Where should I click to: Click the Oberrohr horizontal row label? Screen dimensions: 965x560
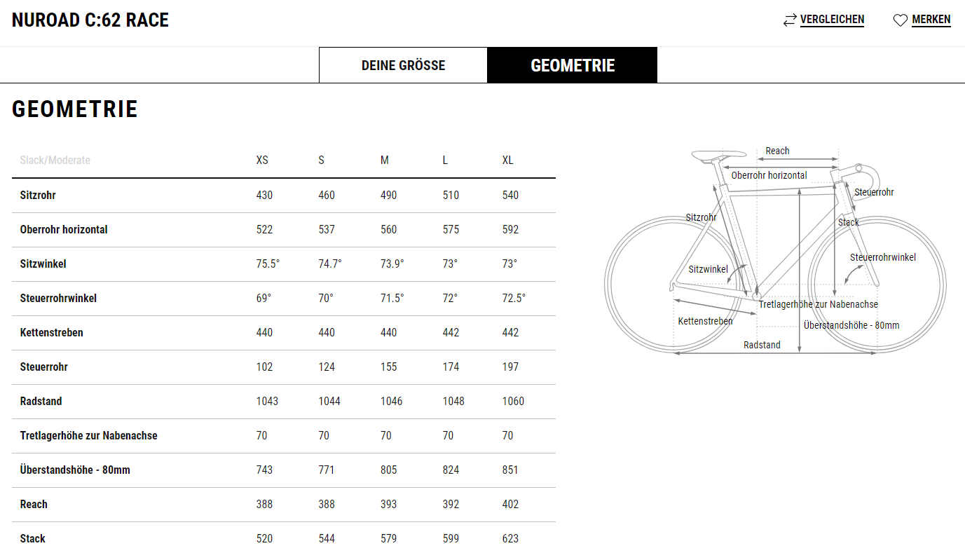(64, 229)
